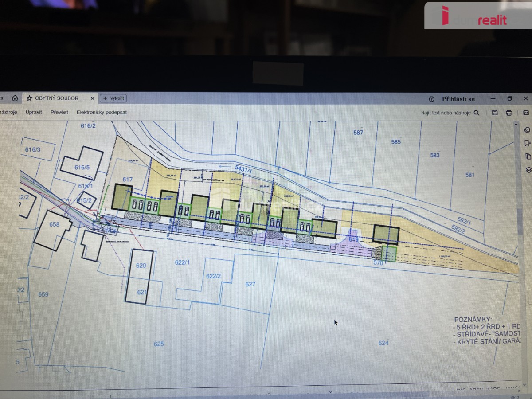Screen dimensions: 532x399
Task: Open the page thumbnails panel icon
Action: click(x=528, y=156)
